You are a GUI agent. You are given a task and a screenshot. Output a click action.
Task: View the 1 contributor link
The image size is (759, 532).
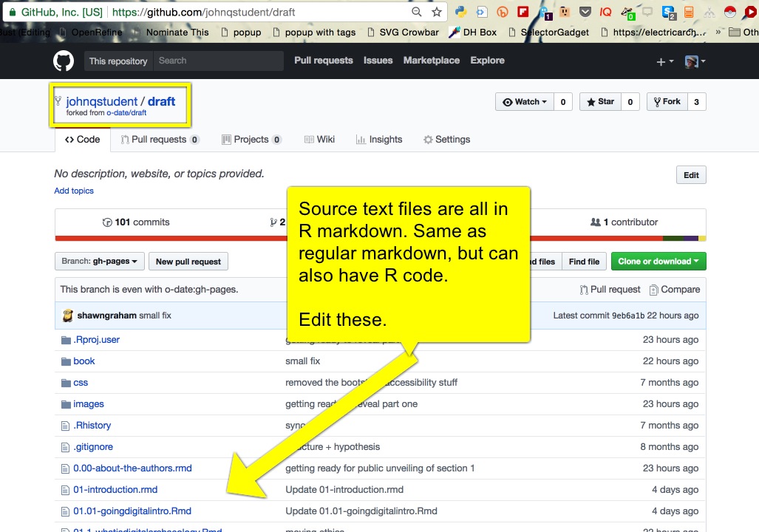tap(624, 222)
